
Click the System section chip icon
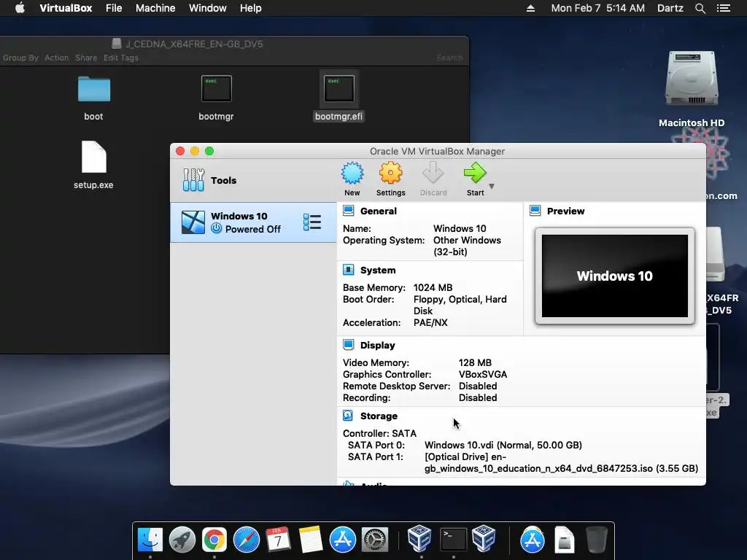349,270
